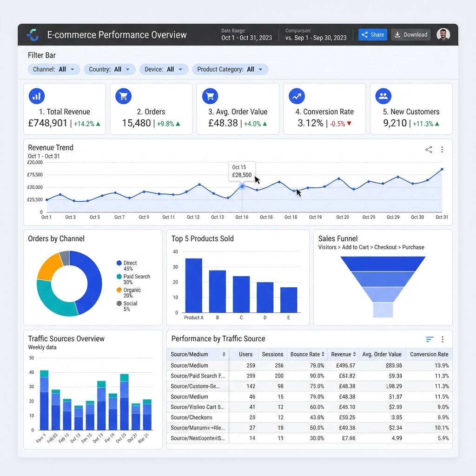476x476 pixels.
Task: Click the Orders cart icon
Action: pos(123,96)
